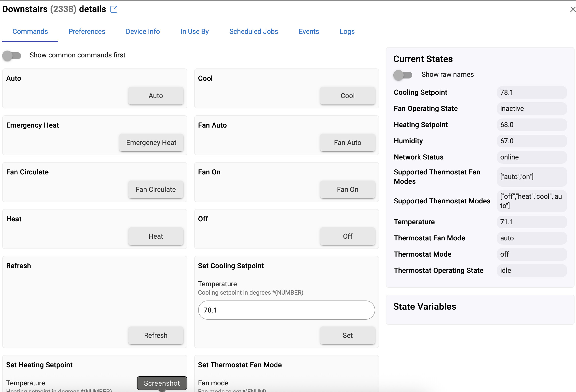Click the Fan Operating State value inactive
The height and width of the screenshot is (392, 576).
coord(532,108)
